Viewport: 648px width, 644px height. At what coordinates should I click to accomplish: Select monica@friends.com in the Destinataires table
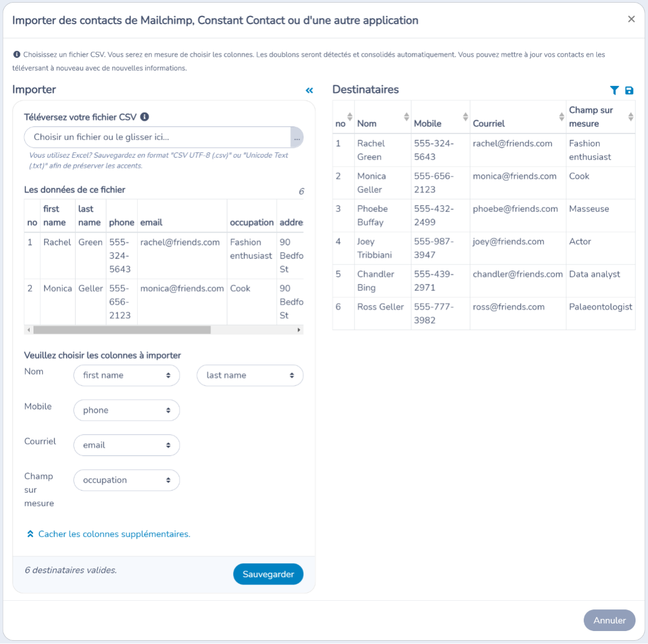tap(515, 176)
